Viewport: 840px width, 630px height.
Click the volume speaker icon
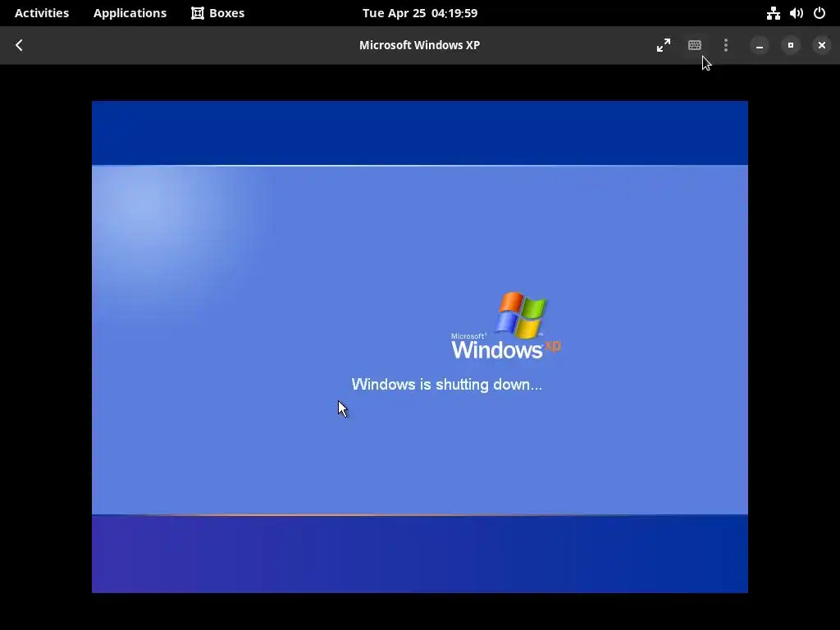point(796,13)
